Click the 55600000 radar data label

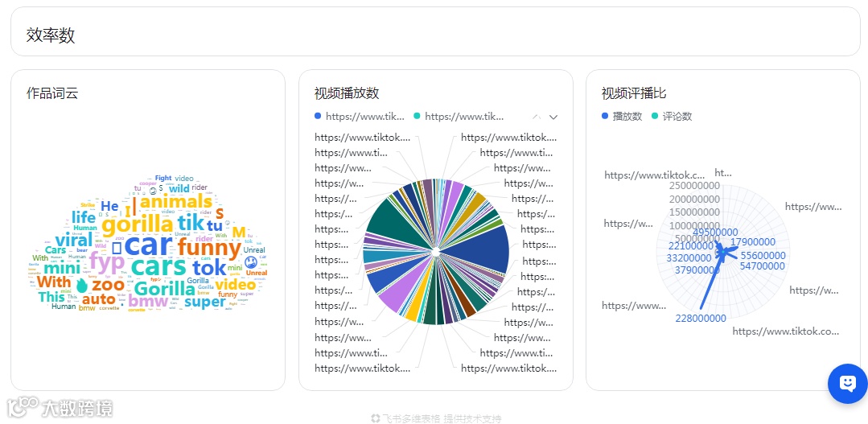point(763,256)
